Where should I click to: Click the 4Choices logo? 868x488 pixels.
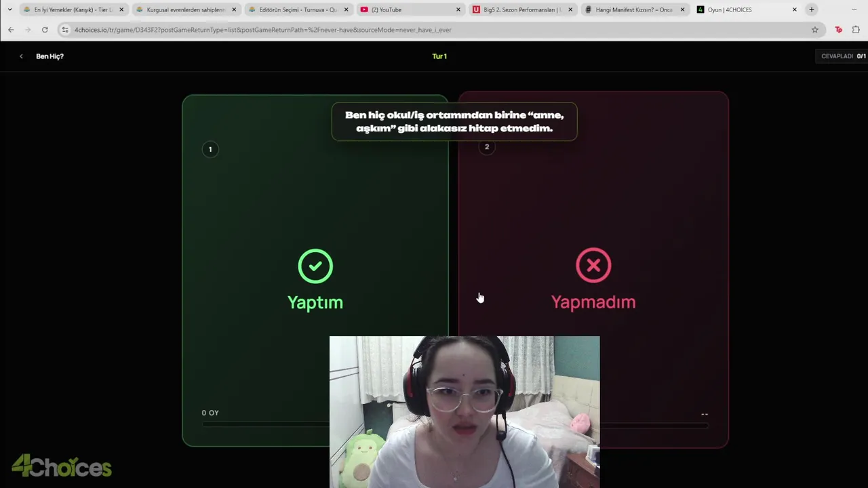[62, 466]
